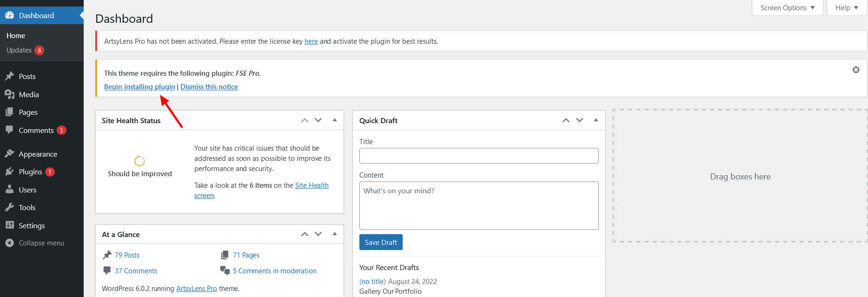Open Media library from sidebar icon
Image resolution: width=868 pixels, height=297 pixels.
pos(9,94)
